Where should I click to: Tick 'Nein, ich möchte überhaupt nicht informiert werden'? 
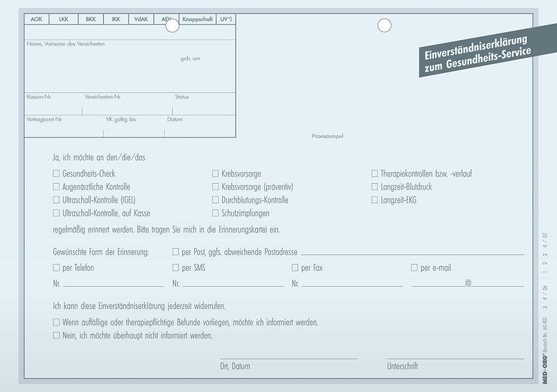[56, 335]
